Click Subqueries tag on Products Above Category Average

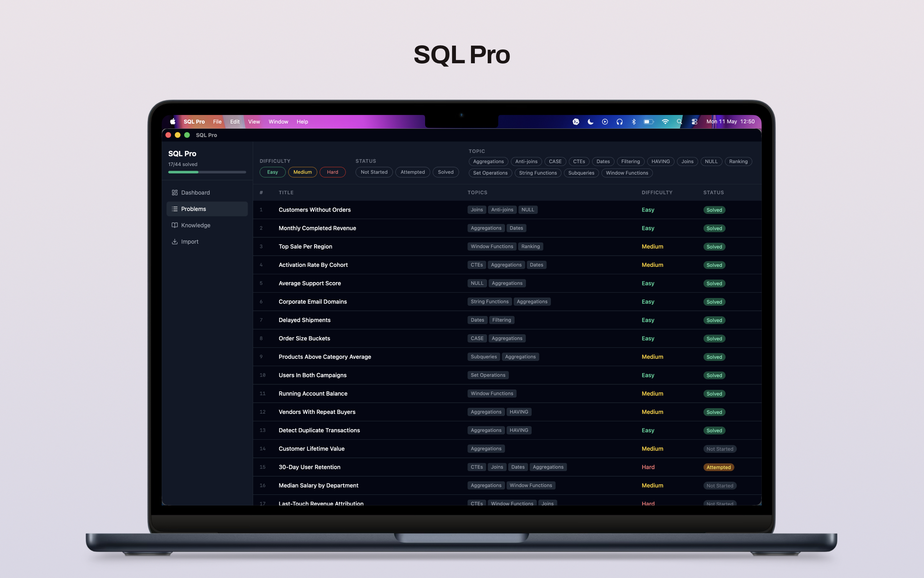pyautogui.click(x=483, y=357)
